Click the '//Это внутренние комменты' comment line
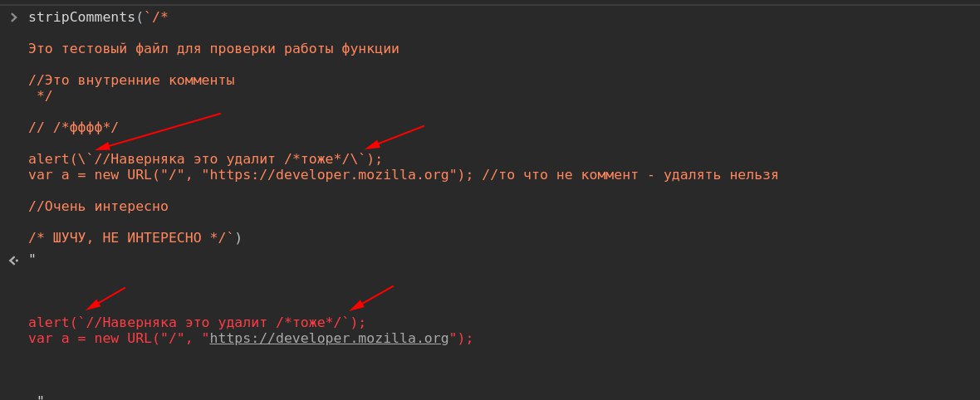 tap(131, 80)
